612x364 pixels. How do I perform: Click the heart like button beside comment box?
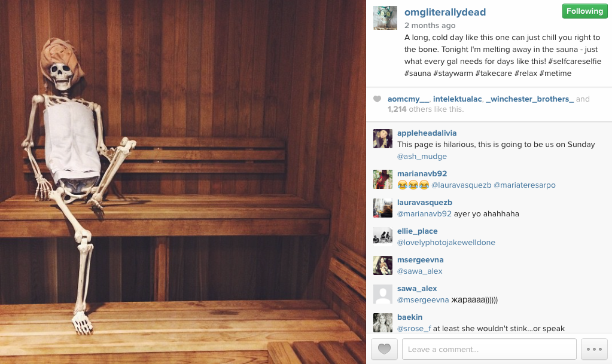[384, 349]
